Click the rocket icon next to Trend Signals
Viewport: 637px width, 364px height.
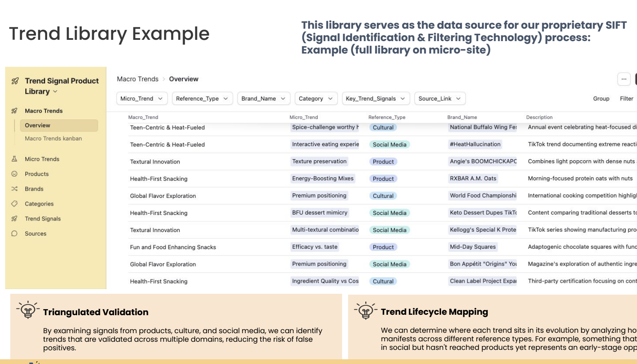[14, 219]
